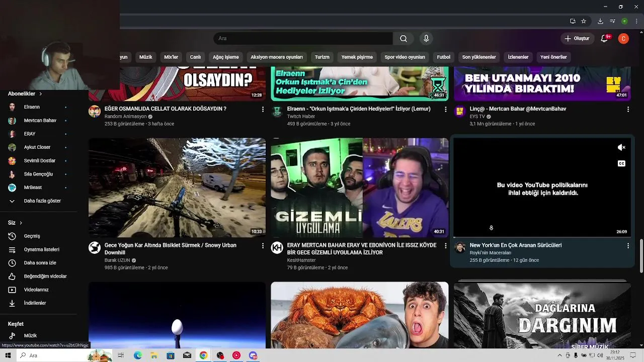Viewport: 644px width, 362px height.
Task: Select the Müzik filter chip
Action: coord(145,57)
